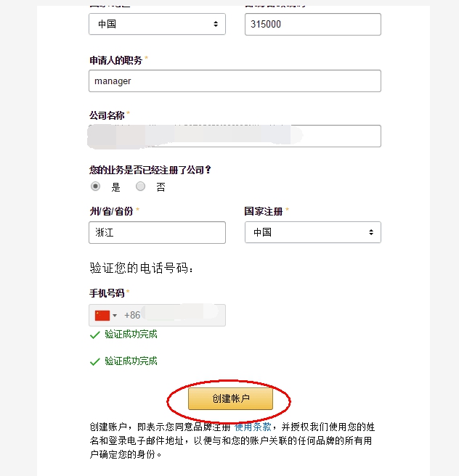Click the second green verification checkmark

click(94, 361)
